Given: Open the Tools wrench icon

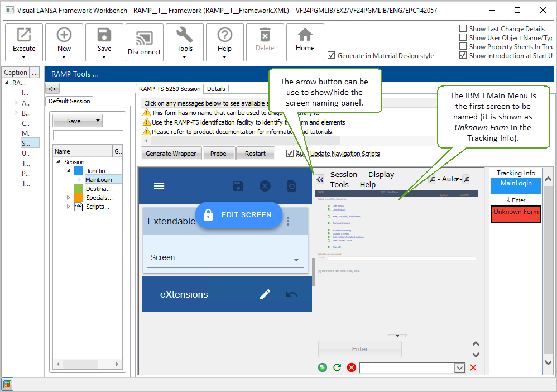Looking at the screenshot, I should (x=184, y=35).
